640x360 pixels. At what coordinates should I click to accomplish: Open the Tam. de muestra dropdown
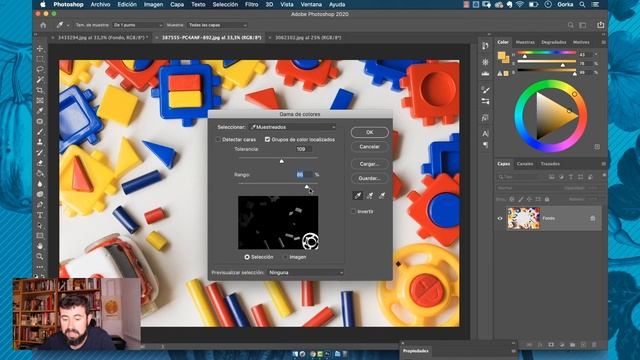[138, 25]
